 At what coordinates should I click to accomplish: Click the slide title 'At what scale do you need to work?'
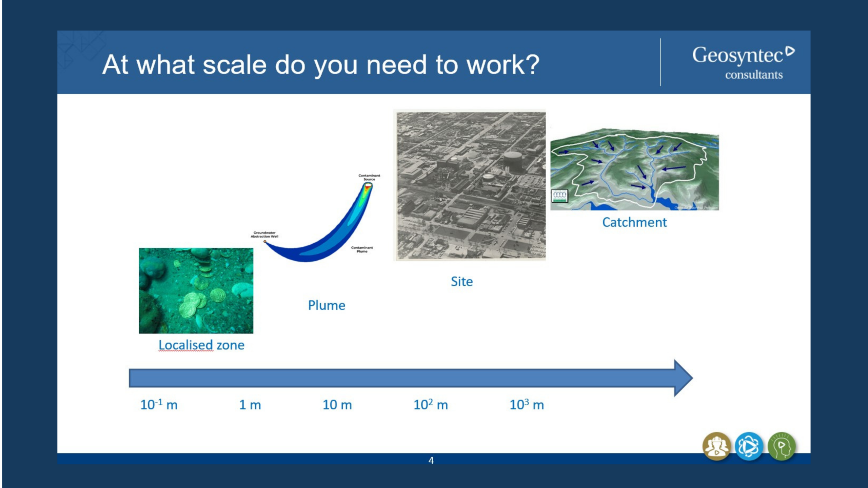(321, 64)
